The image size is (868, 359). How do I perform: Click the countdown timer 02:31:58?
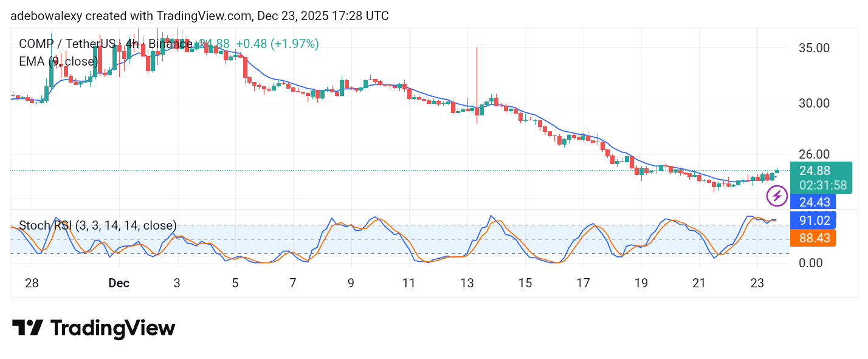click(824, 185)
